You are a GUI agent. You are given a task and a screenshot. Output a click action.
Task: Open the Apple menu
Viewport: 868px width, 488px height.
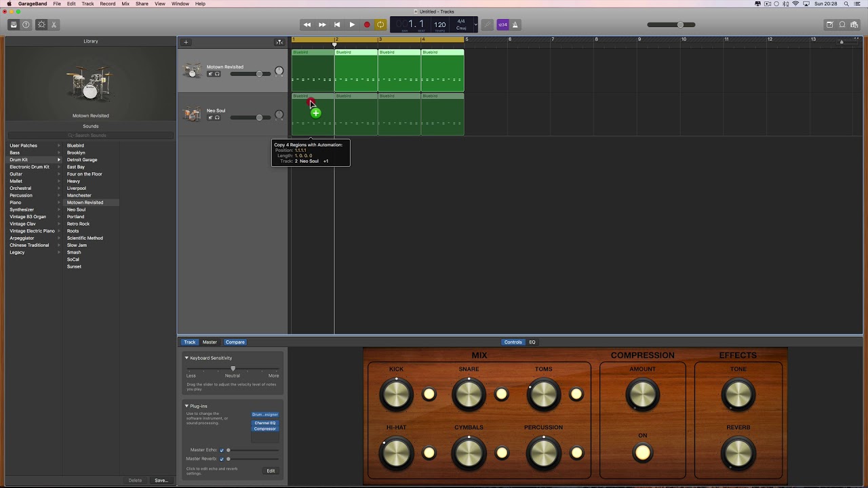click(9, 3)
